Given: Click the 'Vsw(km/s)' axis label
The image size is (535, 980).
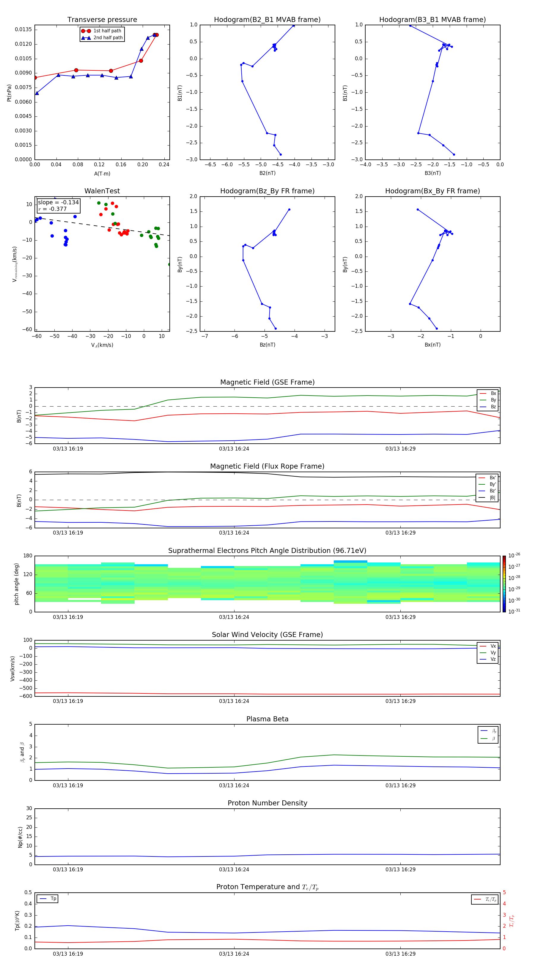Looking at the screenshot, I should 12,668.
